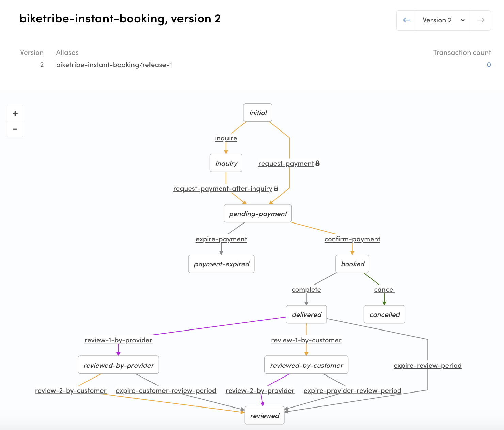Zoom out of the process graph
The height and width of the screenshot is (430, 504).
coord(15,129)
